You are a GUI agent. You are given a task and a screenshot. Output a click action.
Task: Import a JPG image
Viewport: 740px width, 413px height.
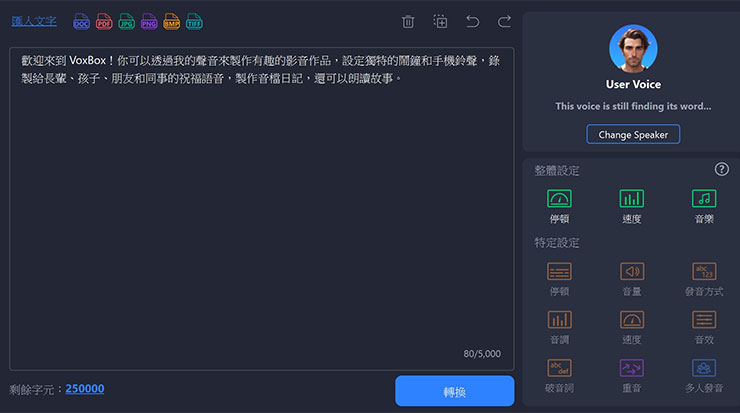point(126,22)
